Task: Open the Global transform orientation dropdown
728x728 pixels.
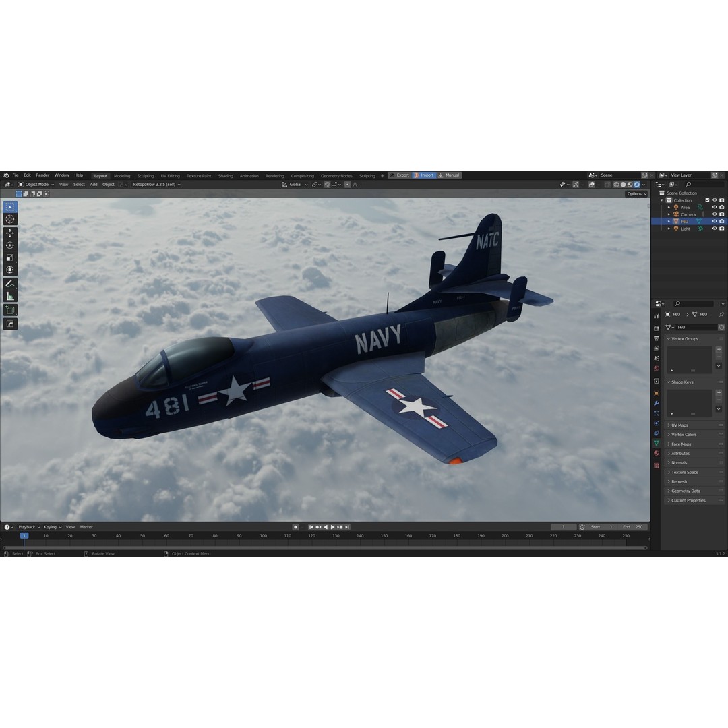Action: pos(295,184)
